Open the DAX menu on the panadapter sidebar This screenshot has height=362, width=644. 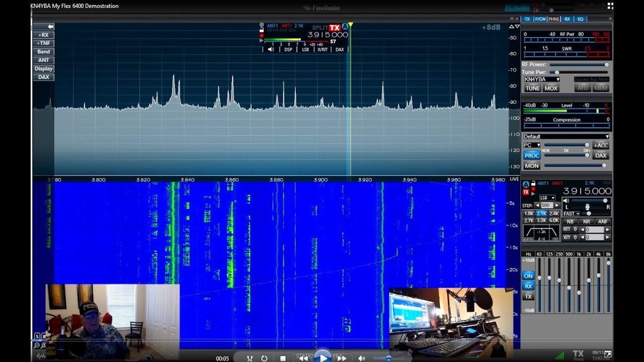click(x=44, y=77)
